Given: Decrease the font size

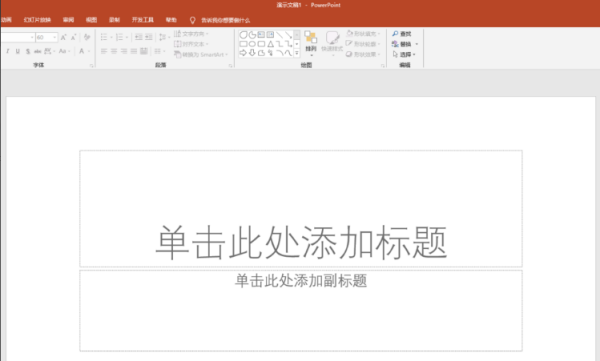Looking at the screenshot, I should tap(73, 37).
